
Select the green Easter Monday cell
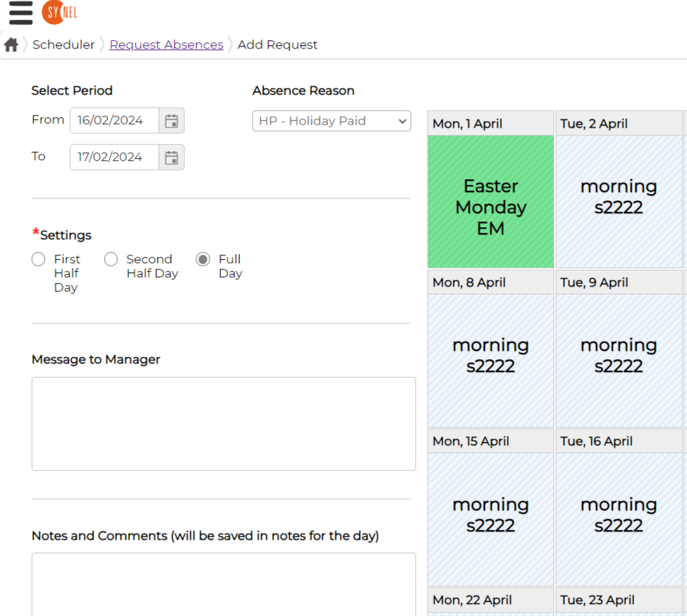point(491,202)
